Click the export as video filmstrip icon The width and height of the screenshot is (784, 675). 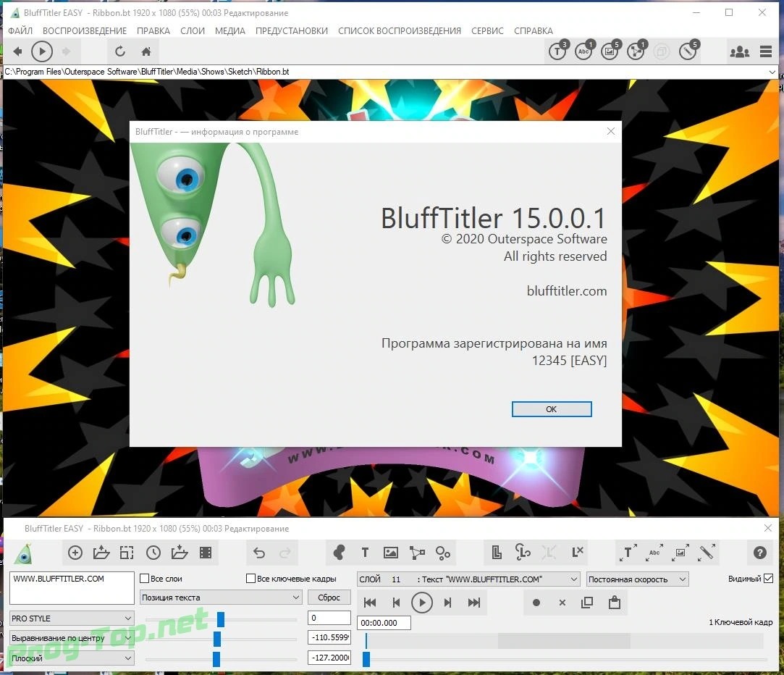pyautogui.click(x=206, y=553)
